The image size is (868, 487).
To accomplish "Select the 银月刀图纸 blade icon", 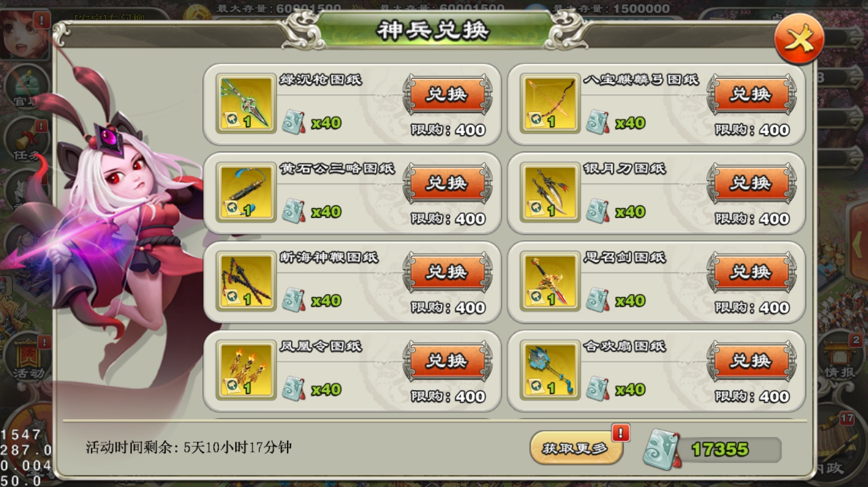I will (x=550, y=193).
